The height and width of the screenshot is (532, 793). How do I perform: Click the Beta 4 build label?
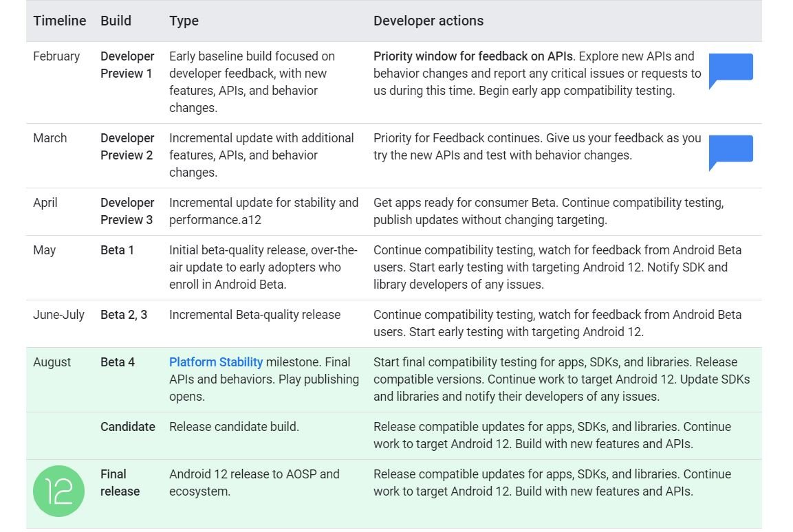pyautogui.click(x=118, y=362)
